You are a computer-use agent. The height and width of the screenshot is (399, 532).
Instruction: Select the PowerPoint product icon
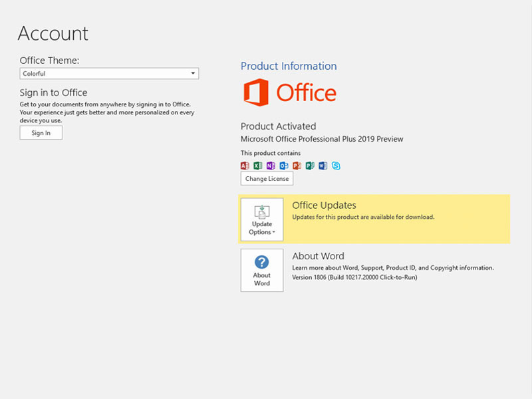[297, 166]
